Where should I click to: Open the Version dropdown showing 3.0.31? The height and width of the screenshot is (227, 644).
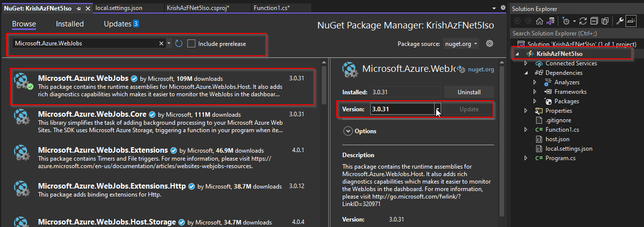437,109
